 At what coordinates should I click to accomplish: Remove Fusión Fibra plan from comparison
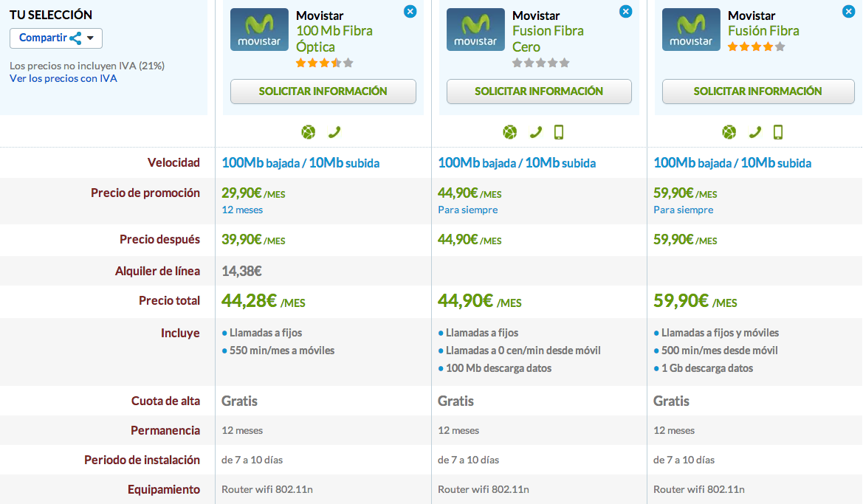(848, 12)
